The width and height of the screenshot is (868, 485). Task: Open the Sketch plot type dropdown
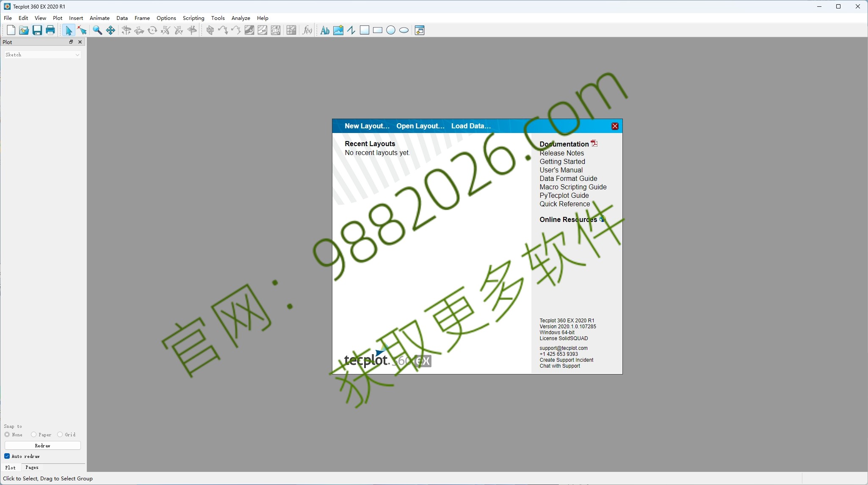pyautogui.click(x=42, y=55)
